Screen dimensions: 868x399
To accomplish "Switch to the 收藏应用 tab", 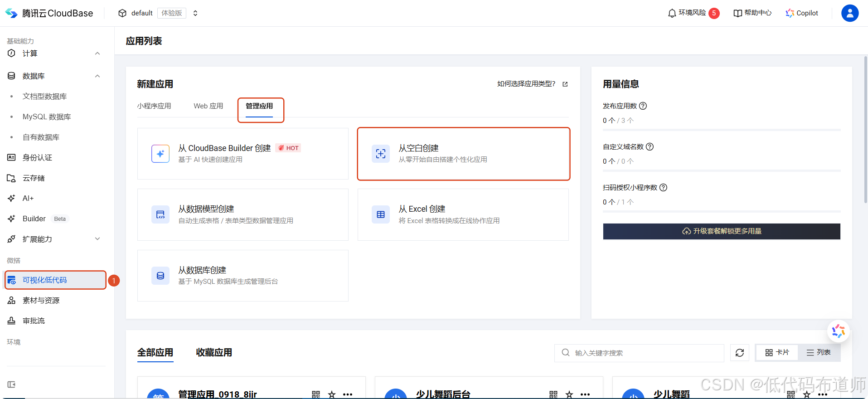I will coord(214,353).
